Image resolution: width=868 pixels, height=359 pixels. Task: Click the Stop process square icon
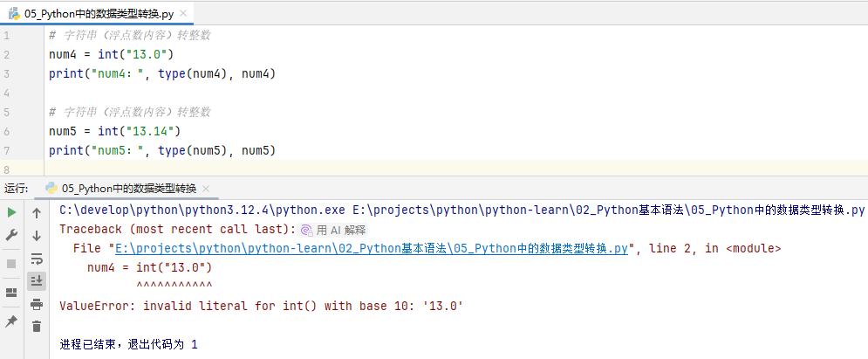coord(11,263)
